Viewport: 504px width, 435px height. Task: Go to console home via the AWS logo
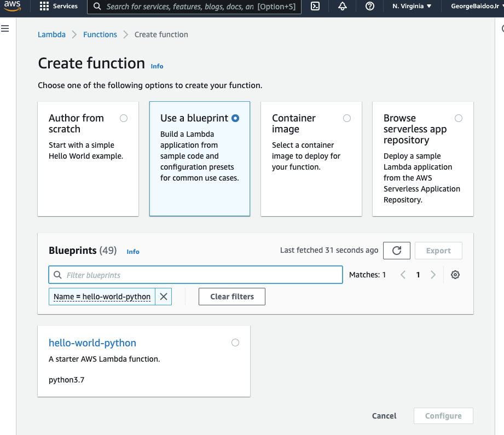[x=12, y=7]
